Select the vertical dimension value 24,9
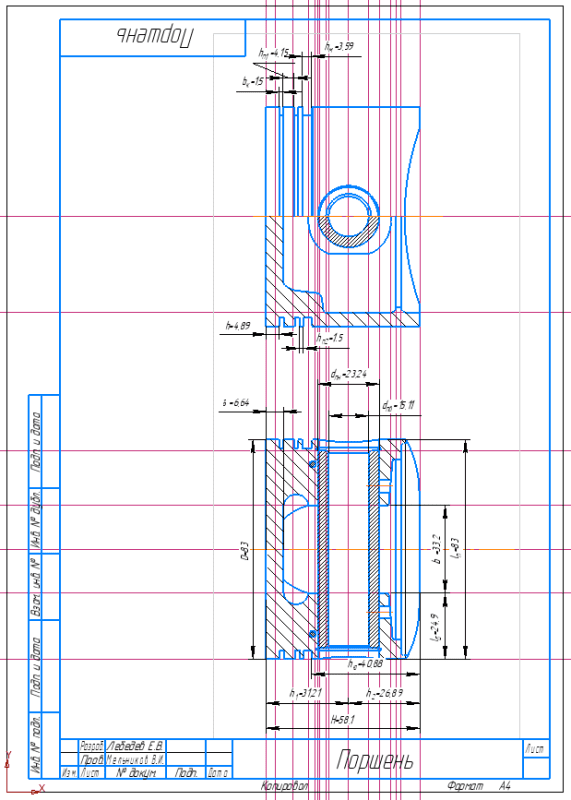This screenshot has width=571, height=800. coord(435,627)
